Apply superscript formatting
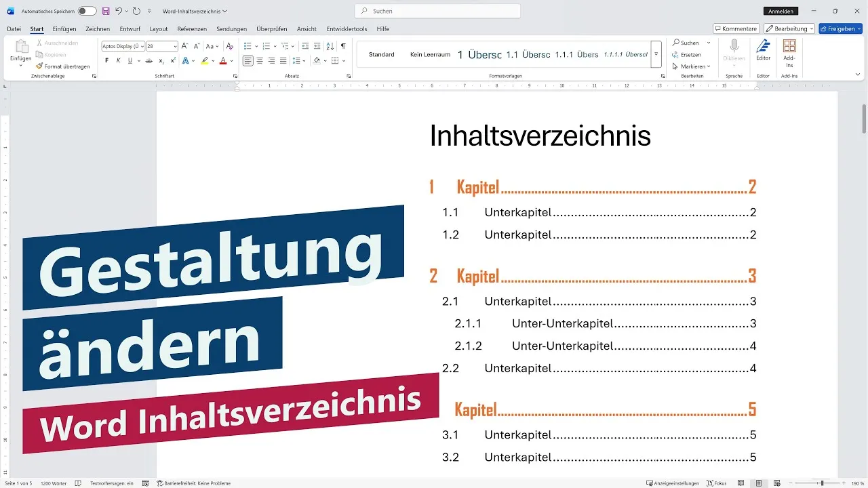The height and width of the screenshot is (488, 868). tap(173, 60)
